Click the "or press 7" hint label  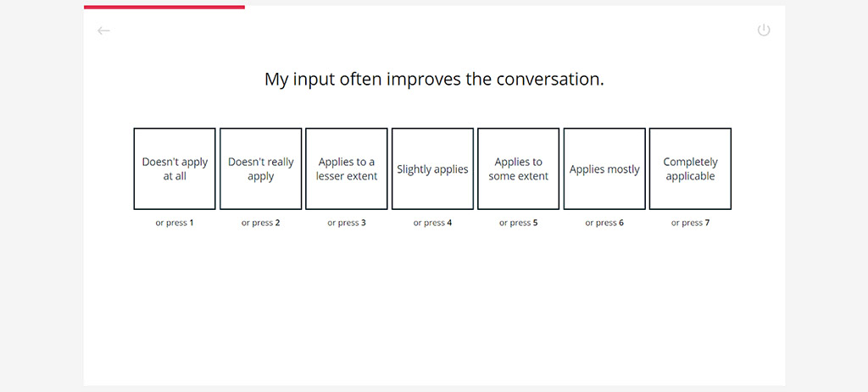pyautogui.click(x=690, y=223)
